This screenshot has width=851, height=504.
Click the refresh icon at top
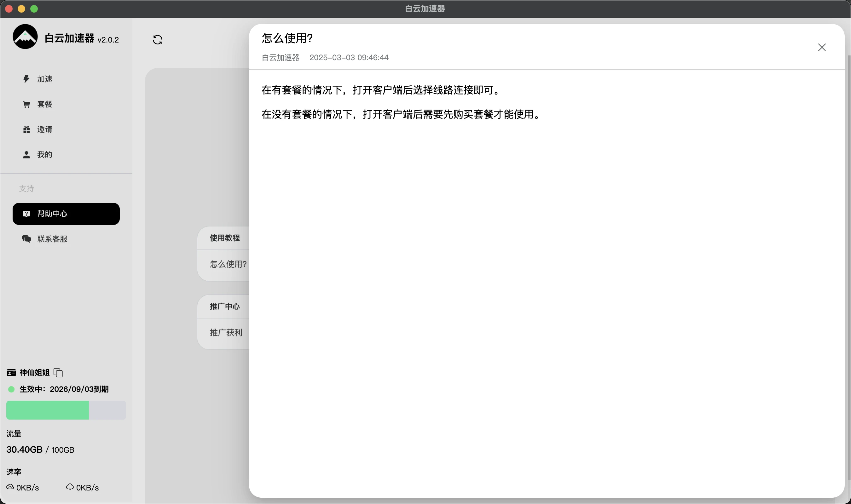[157, 40]
